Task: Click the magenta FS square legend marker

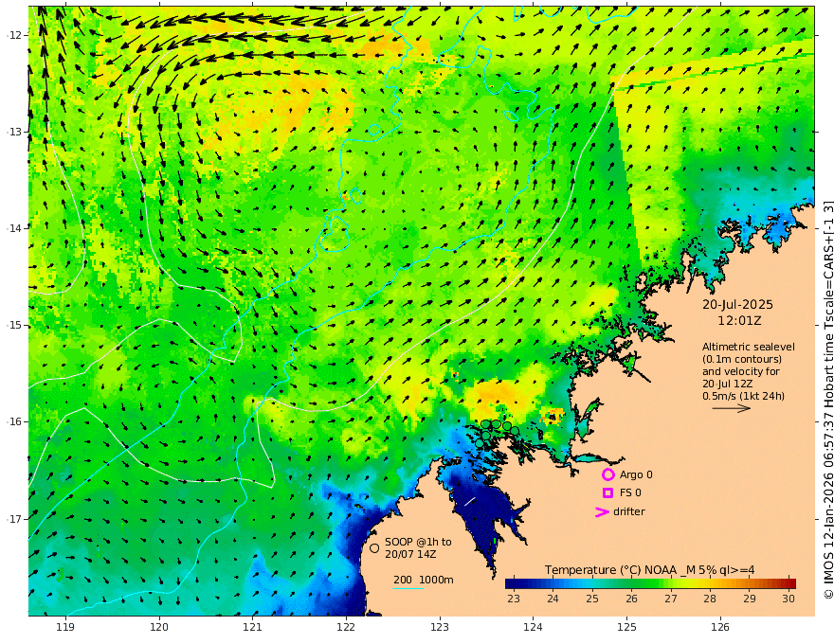Action: (x=607, y=493)
